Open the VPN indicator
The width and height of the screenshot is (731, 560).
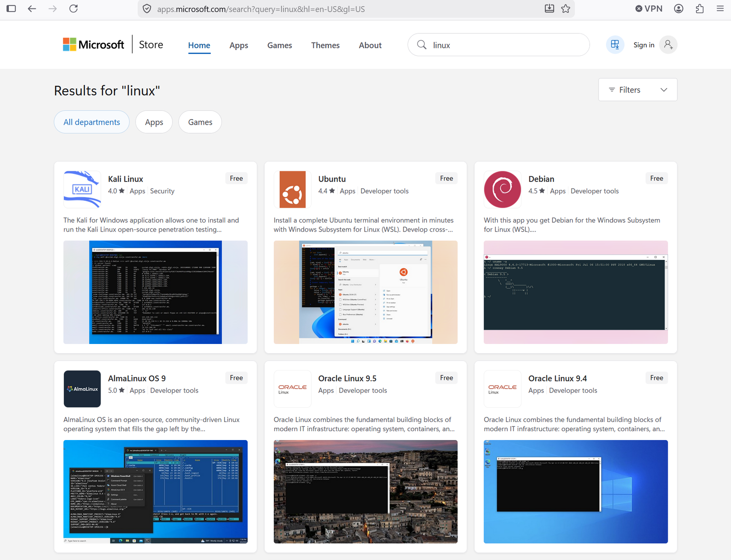click(649, 9)
